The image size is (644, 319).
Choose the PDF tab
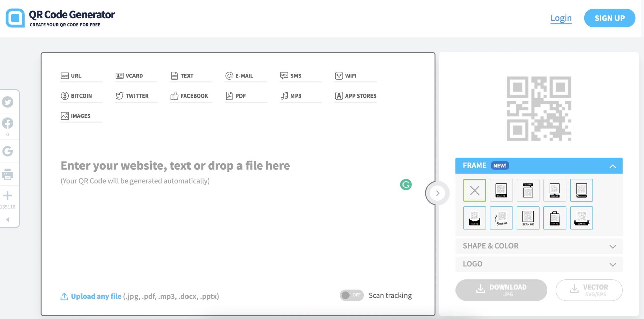pyautogui.click(x=246, y=96)
